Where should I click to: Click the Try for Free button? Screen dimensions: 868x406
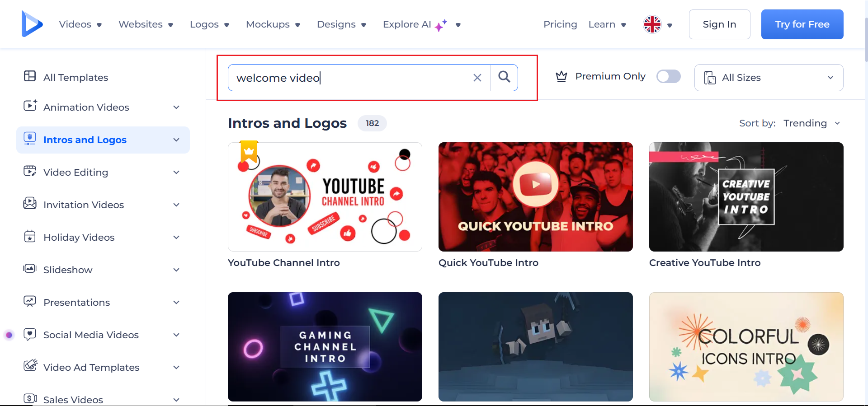[802, 24]
